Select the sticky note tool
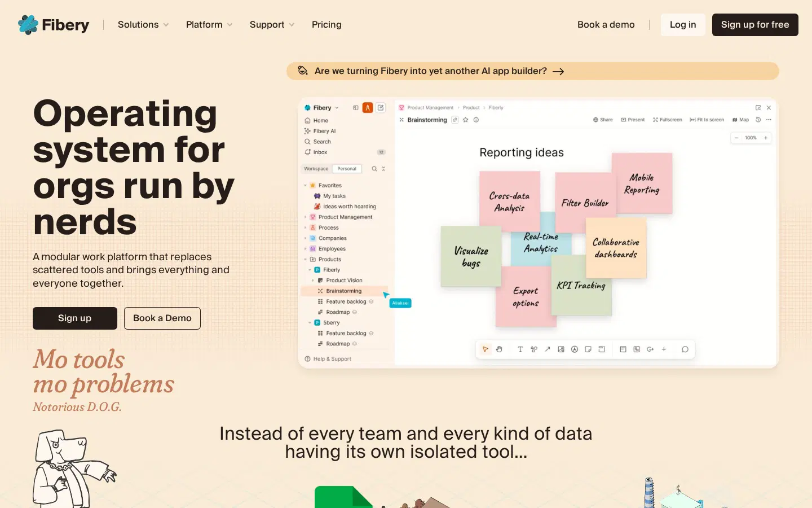Screen dimensions: 812x508 pos(588,349)
